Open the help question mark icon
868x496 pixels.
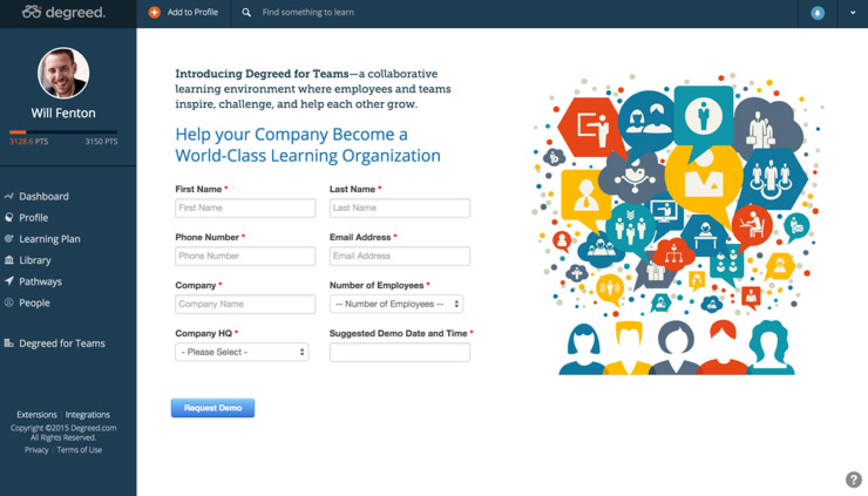pyautogui.click(x=853, y=480)
